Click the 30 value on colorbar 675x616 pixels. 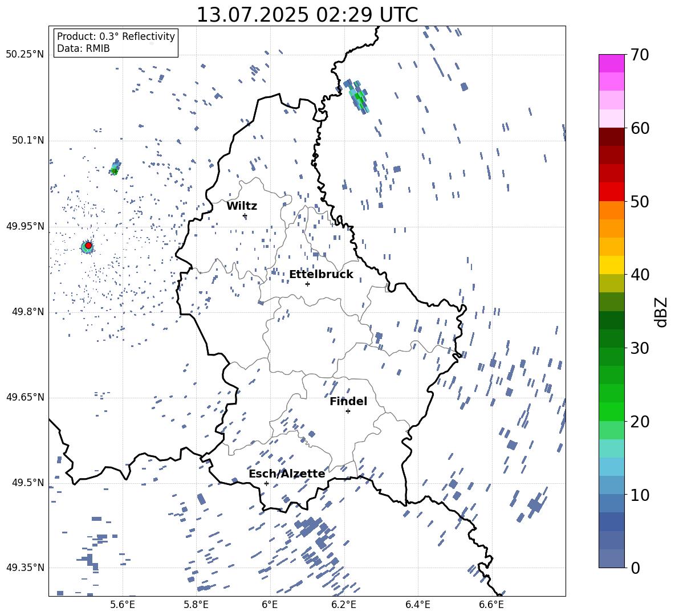640,348
